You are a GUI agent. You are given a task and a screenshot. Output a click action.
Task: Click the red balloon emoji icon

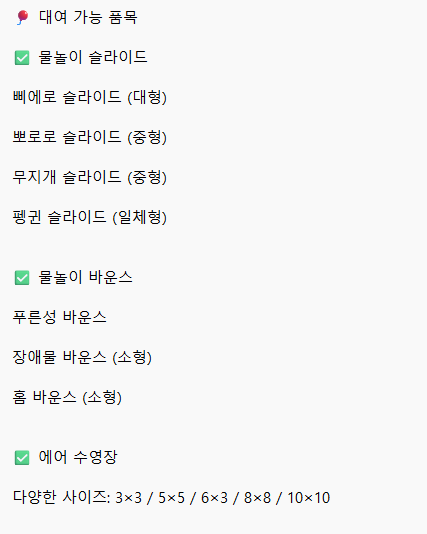click(22, 17)
